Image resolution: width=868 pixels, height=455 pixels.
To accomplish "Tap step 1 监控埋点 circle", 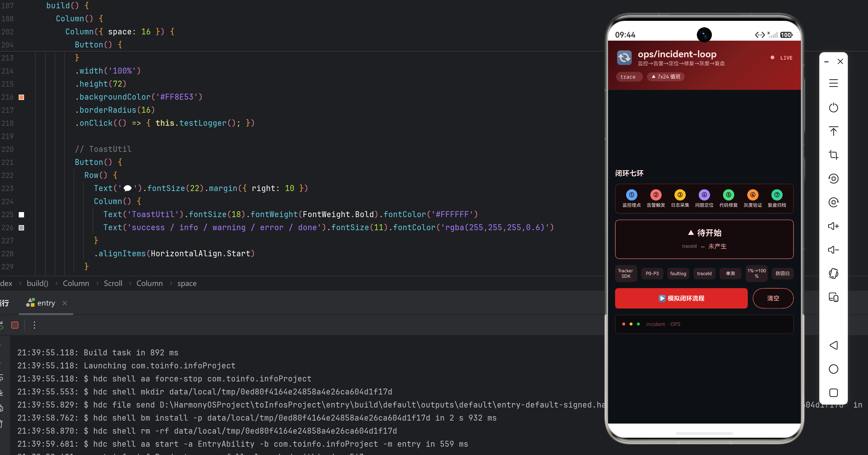I will click(631, 195).
